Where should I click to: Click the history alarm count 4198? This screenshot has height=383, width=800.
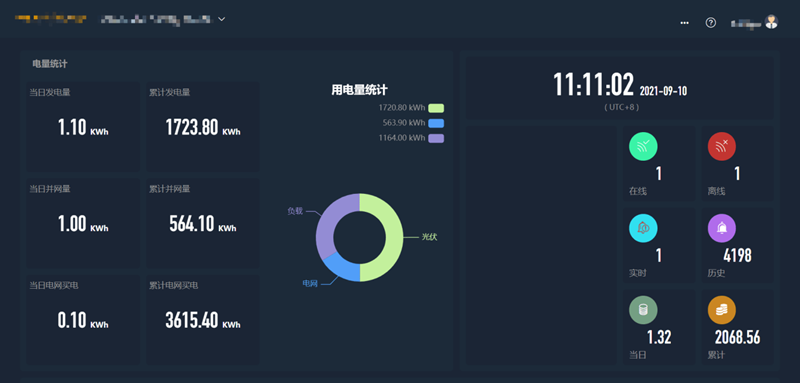(x=737, y=256)
